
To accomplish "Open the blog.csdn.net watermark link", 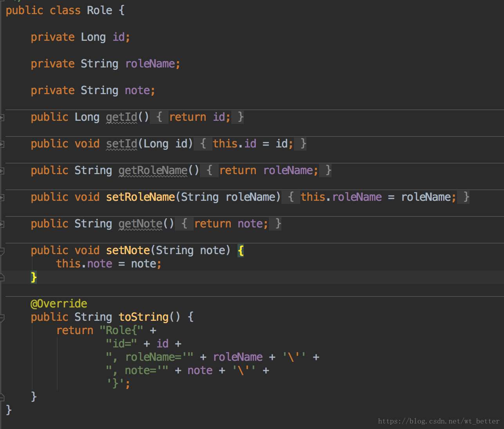I will (439, 421).
